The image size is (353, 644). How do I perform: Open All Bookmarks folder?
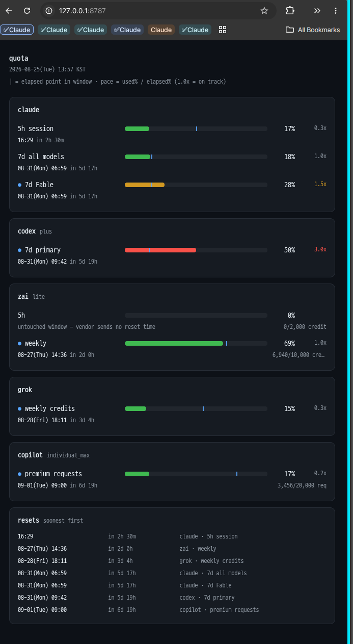[313, 30]
